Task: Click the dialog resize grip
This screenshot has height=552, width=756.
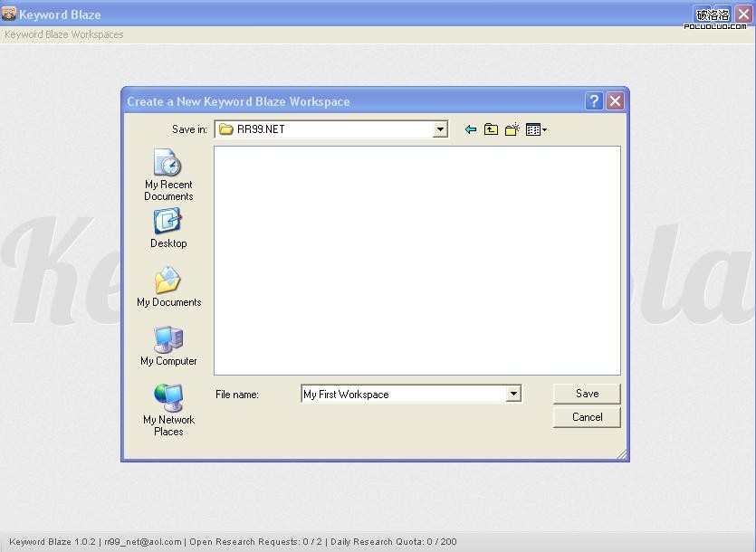Action: (621, 453)
